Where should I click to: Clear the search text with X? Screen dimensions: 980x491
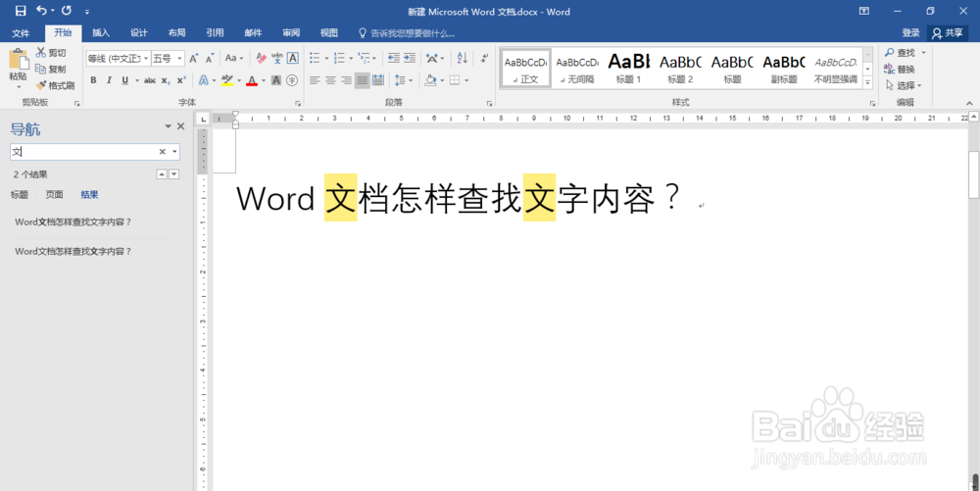click(x=162, y=152)
